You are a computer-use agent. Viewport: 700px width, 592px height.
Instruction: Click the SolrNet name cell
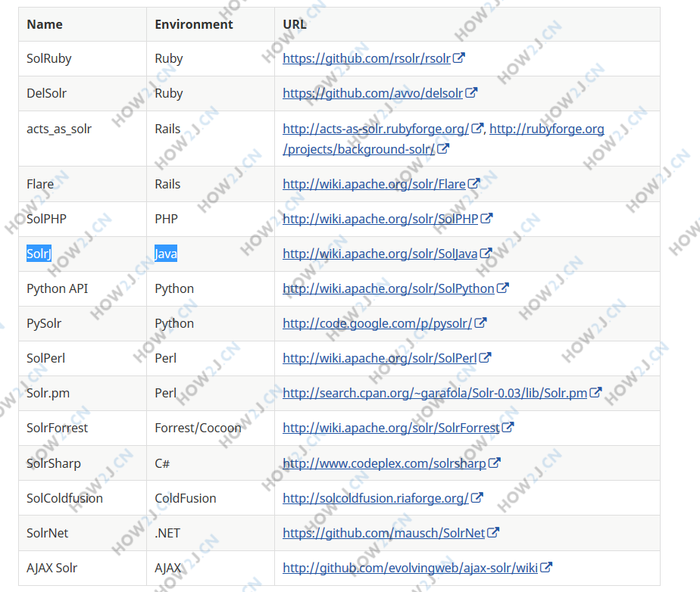(82, 533)
